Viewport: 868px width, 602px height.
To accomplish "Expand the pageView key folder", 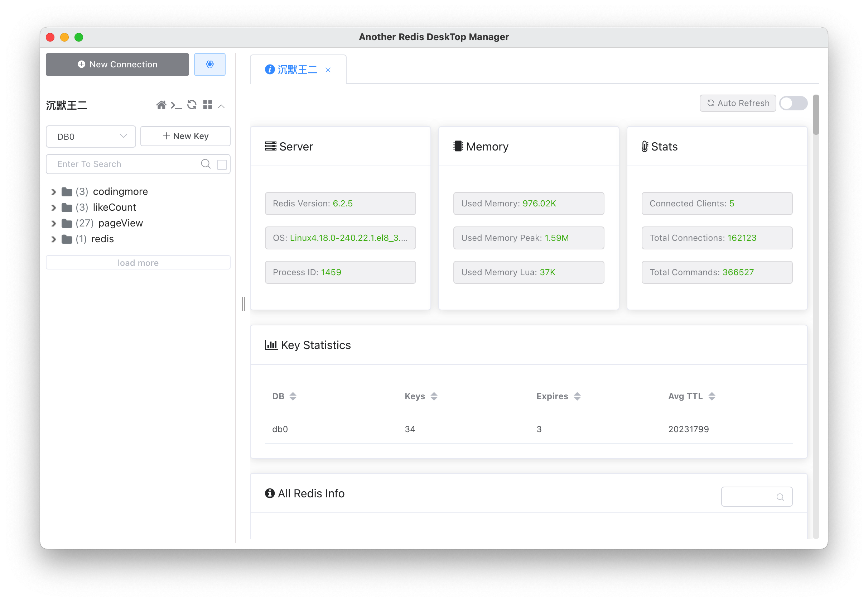I will pos(52,223).
